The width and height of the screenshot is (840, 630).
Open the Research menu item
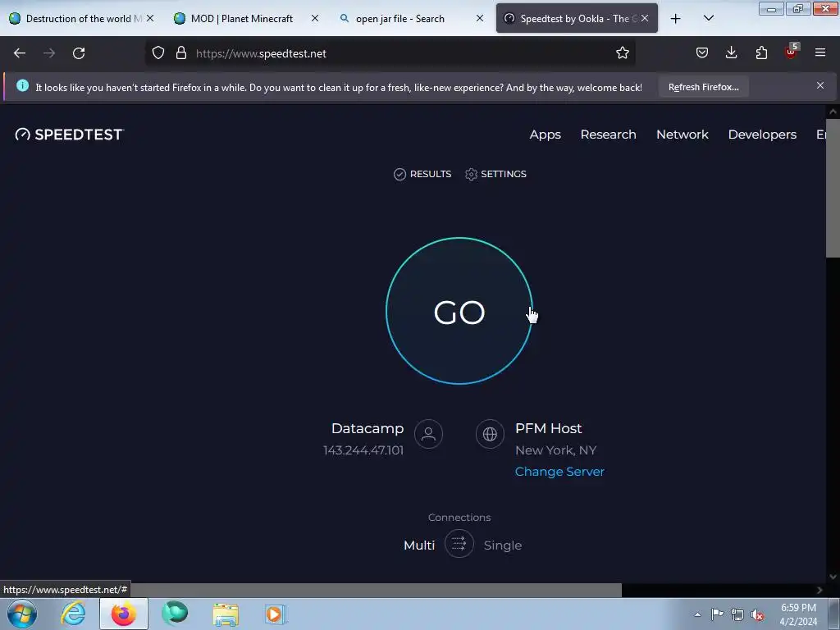[608, 135]
